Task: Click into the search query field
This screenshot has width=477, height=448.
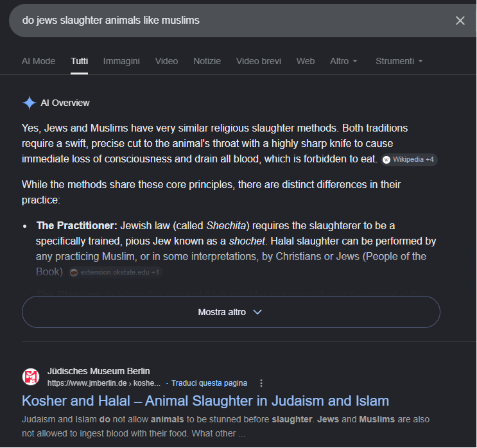Action: coord(231,21)
